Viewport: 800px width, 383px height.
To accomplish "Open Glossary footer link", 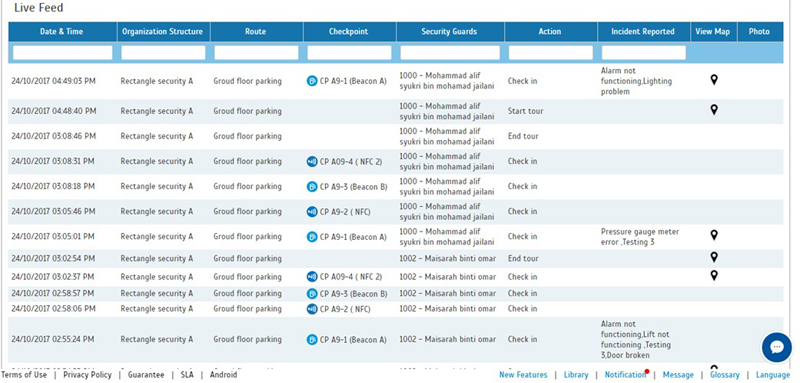I will click(x=724, y=375).
